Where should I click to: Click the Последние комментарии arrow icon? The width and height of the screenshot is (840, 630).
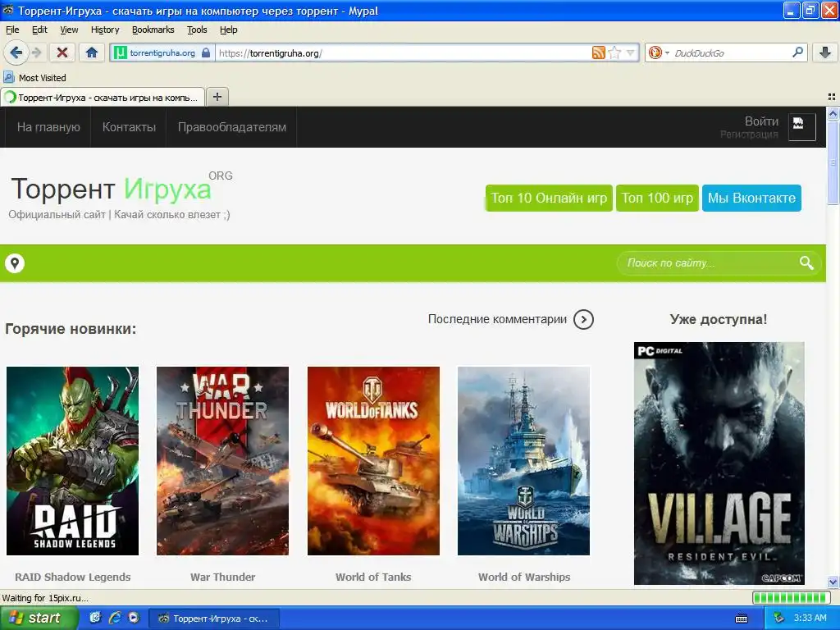[x=583, y=319]
